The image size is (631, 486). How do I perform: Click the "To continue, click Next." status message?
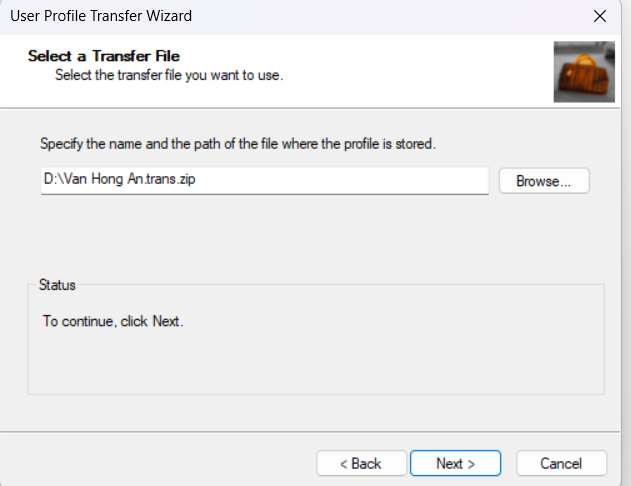113,322
